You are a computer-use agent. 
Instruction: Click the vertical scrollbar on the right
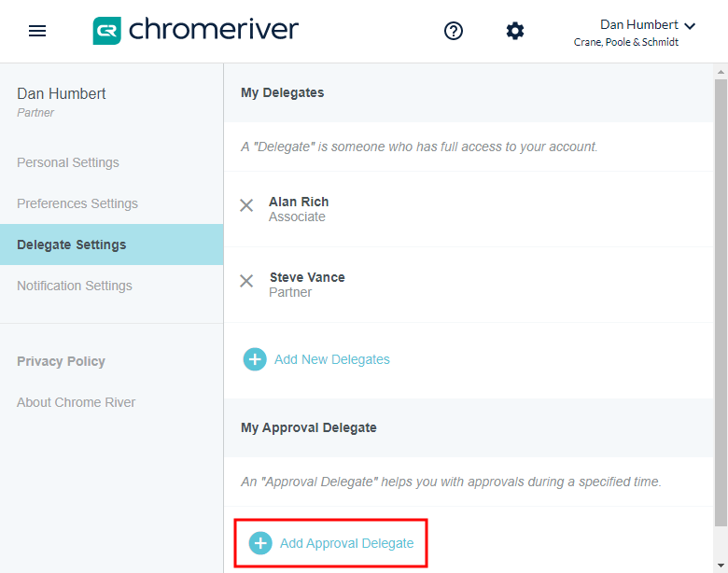click(x=721, y=299)
